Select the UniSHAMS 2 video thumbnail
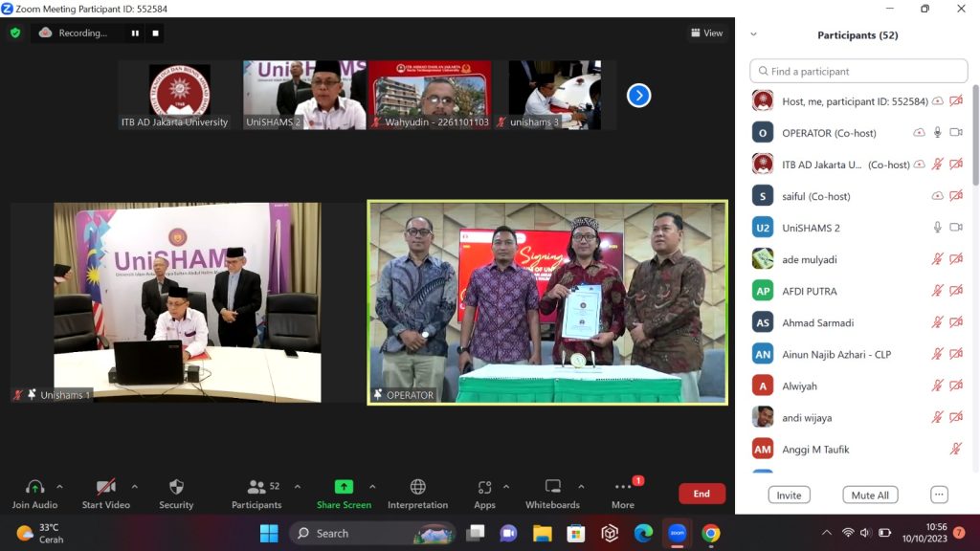The width and height of the screenshot is (980, 551). pyautogui.click(x=304, y=95)
